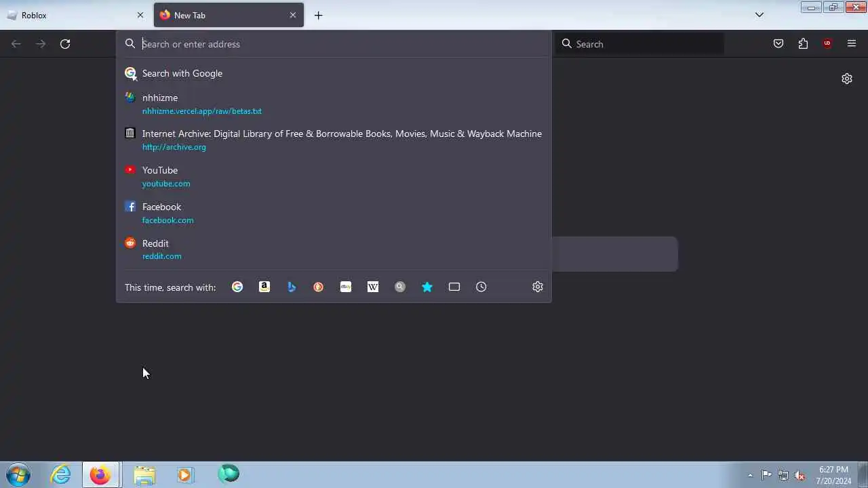Screen dimensions: 868x488
Task: Click the reddit.com URL text
Action: [161, 256]
